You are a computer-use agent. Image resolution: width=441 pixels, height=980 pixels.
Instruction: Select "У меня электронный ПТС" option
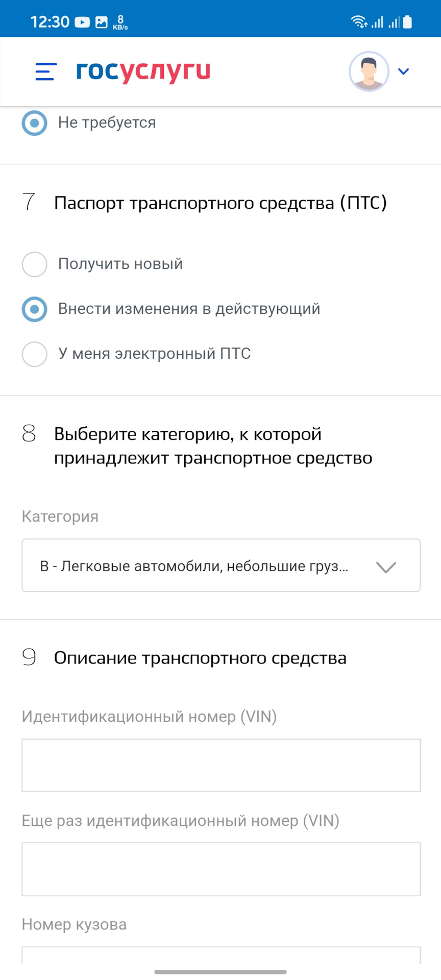tap(35, 354)
